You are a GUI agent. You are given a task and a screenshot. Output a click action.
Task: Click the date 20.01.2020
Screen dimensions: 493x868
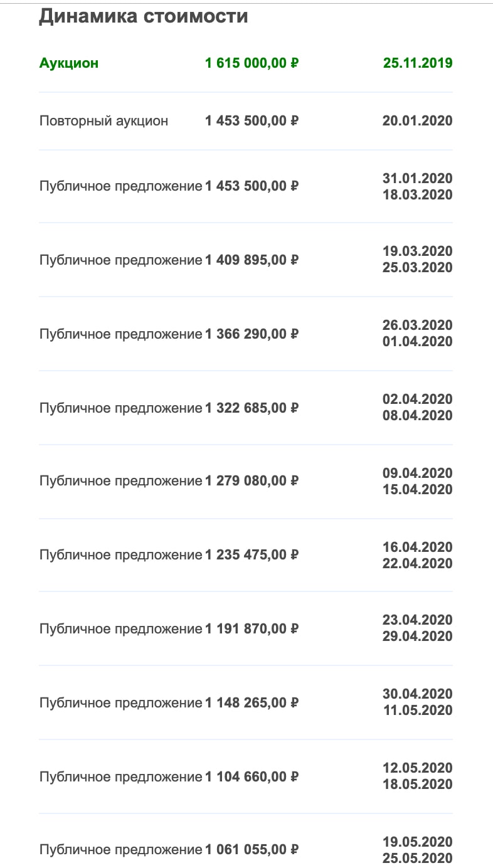[x=417, y=121]
